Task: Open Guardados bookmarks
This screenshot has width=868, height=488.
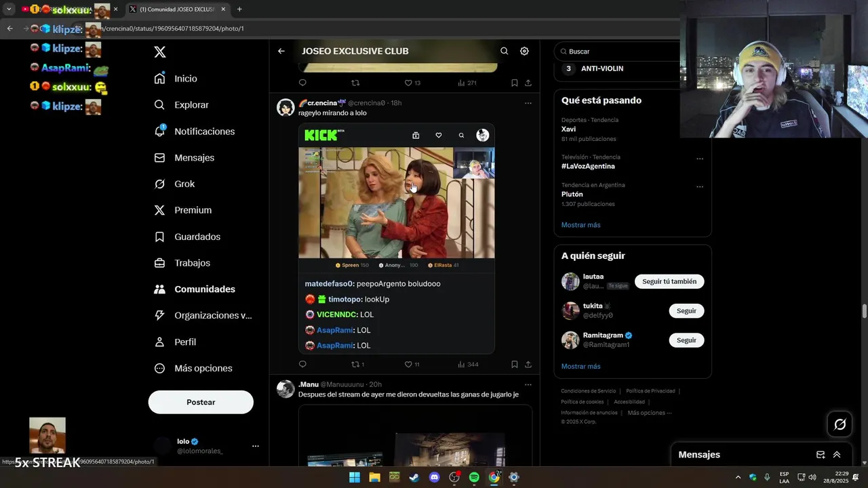Action: click(x=187, y=237)
